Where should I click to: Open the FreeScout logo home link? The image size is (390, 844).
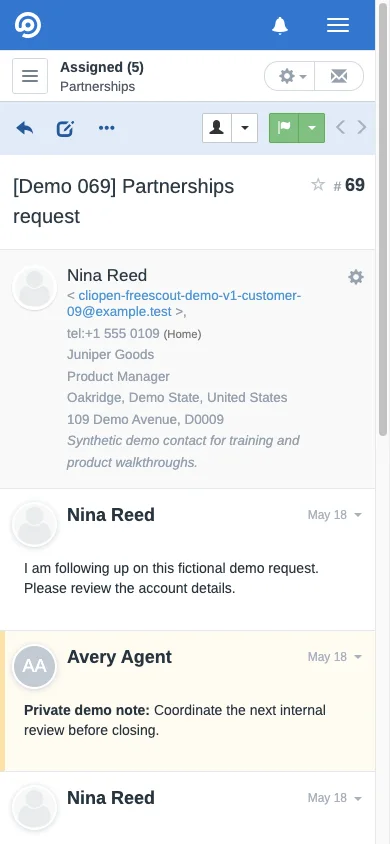click(27, 25)
